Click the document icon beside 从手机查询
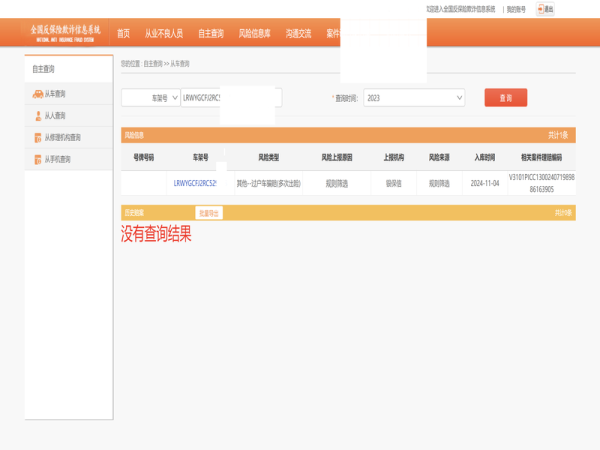 click(x=38, y=159)
